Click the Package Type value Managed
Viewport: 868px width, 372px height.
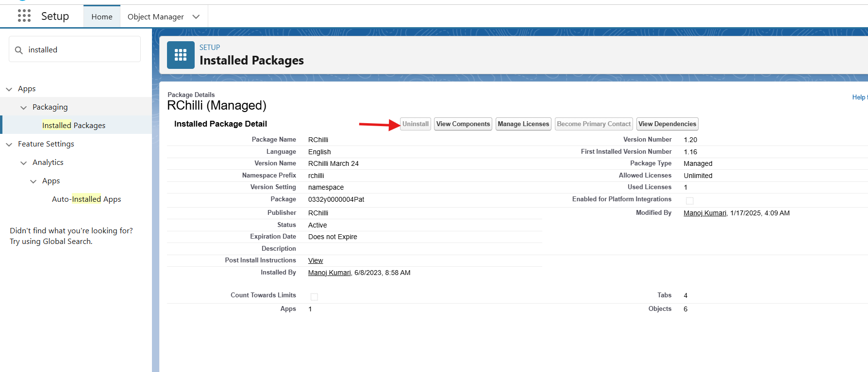click(x=698, y=163)
